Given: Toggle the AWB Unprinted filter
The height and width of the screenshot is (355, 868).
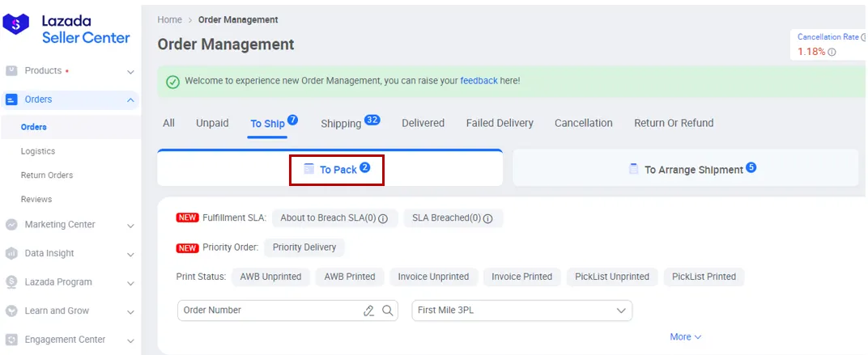Looking at the screenshot, I should pyautogui.click(x=271, y=277).
